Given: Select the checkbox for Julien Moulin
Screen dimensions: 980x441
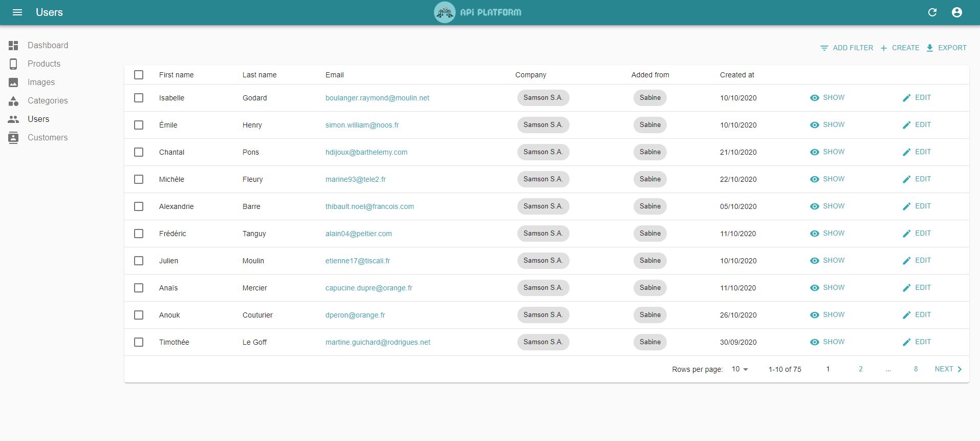Looking at the screenshot, I should pyautogui.click(x=139, y=261).
